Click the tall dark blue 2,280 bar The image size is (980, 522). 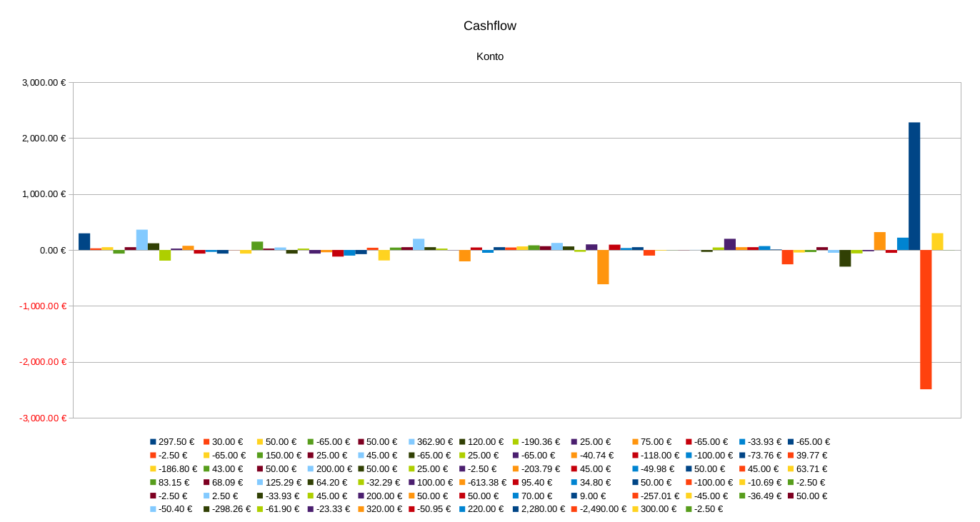tap(914, 186)
